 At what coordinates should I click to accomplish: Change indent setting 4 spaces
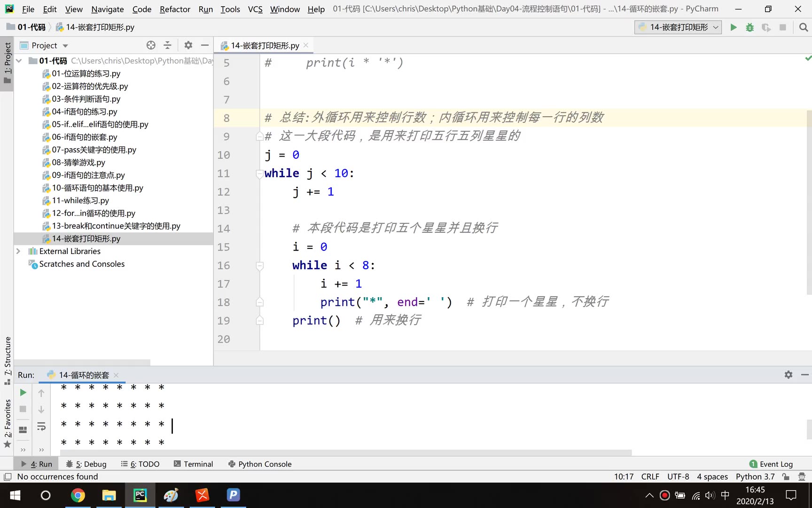tap(712, 476)
